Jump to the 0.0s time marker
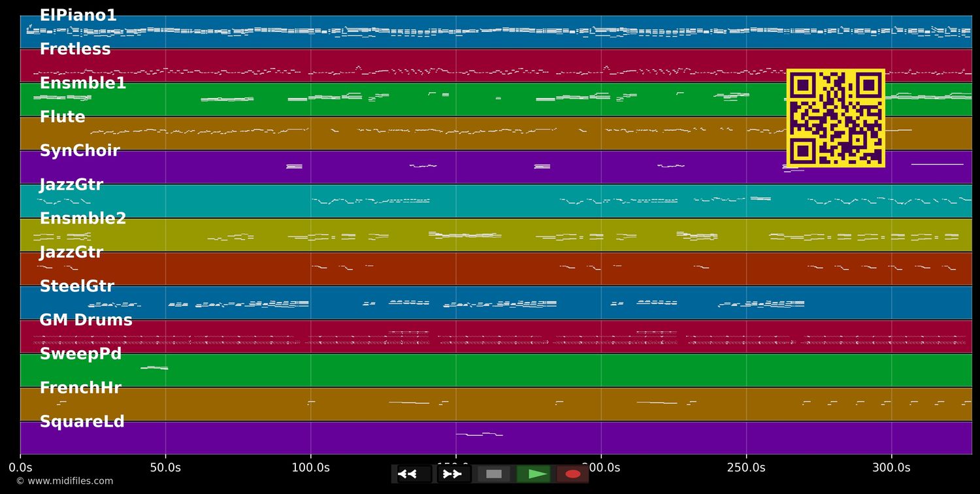980x494 pixels. coord(20,468)
